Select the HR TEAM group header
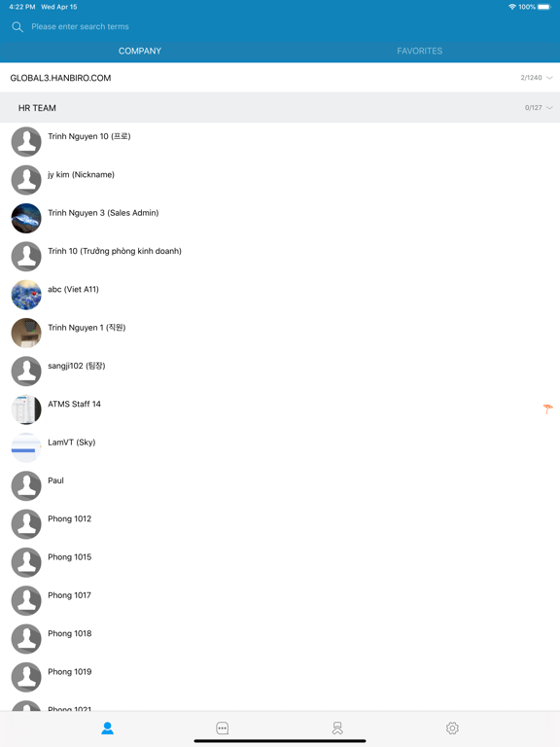The width and height of the screenshot is (560, 747). [280, 108]
